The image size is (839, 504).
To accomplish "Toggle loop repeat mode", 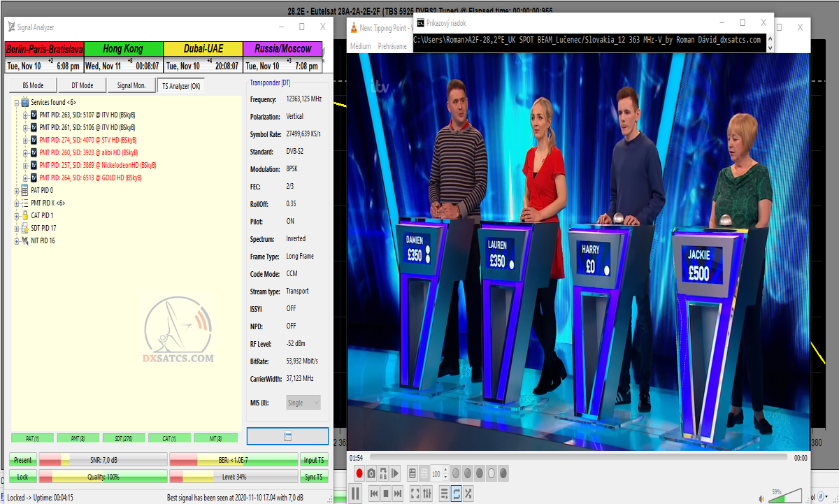I will pos(456,494).
